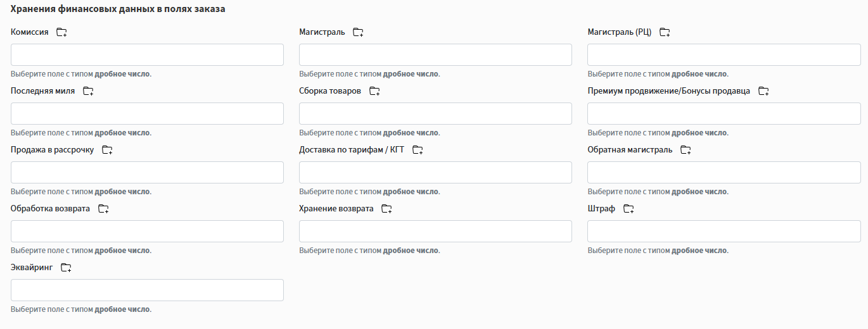Viewport: 868px width, 329px height.
Task: Click the hint text under Штраф field
Action: [x=658, y=251]
